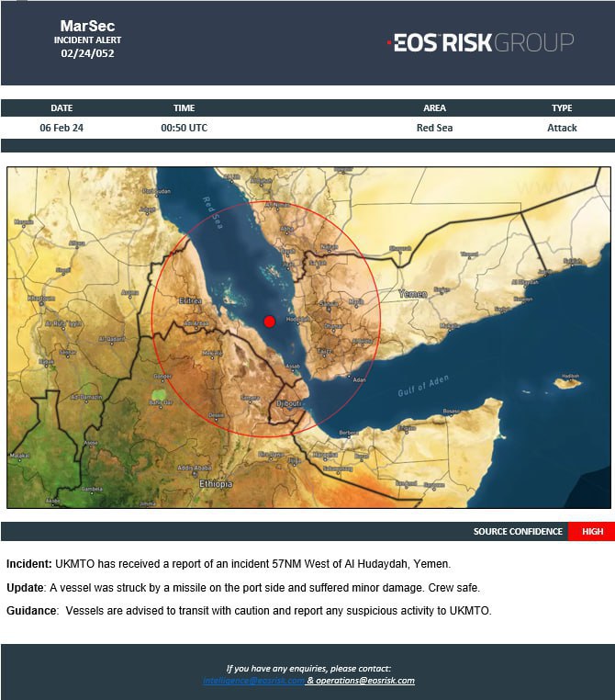Click the MarSec title in header
Screen dimensions: 615x700
tap(87, 26)
